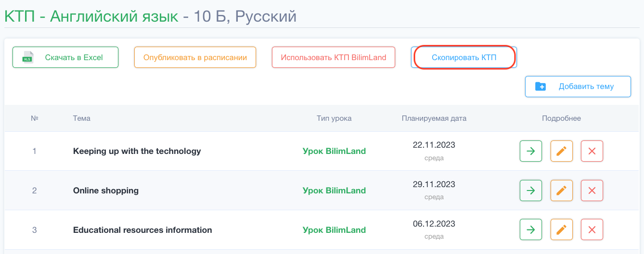644x254 pixels.
Task: Delete the Keeping up with the technology topic
Action: (592, 151)
